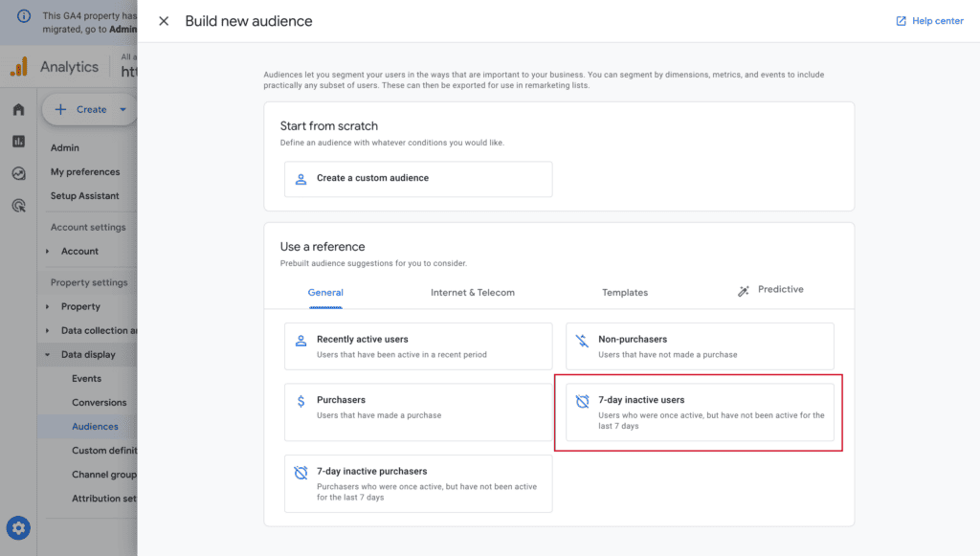Open the Advertising icon in the sidebar
Image resolution: width=980 pixels, height=556 pixels.
[x=18, y=206]
